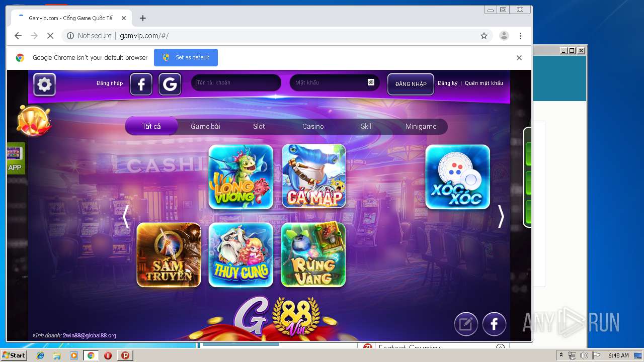Viewport: 644px width, 362px height.
Task: Select the Gamvip.com browser tab
Action: (70, 18)
